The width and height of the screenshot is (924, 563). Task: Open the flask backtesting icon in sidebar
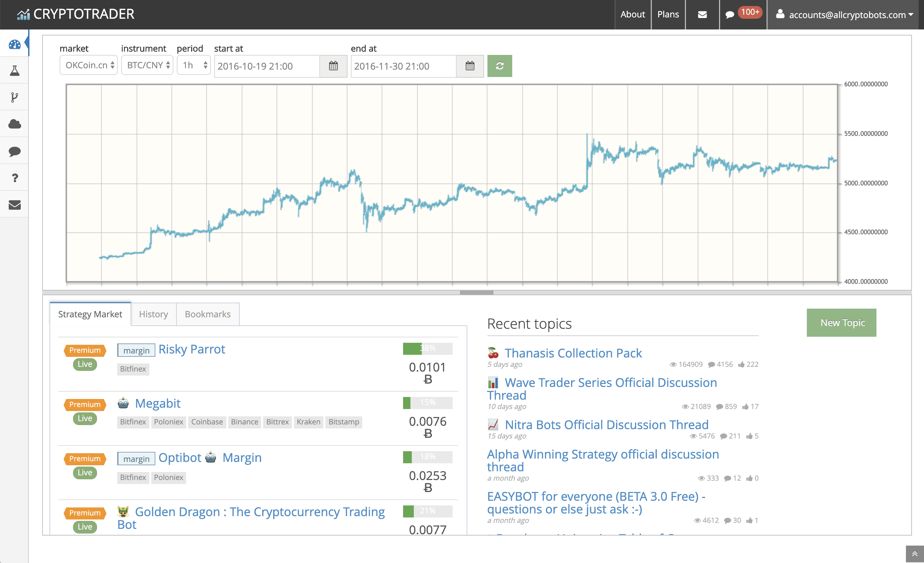(14, 71)
